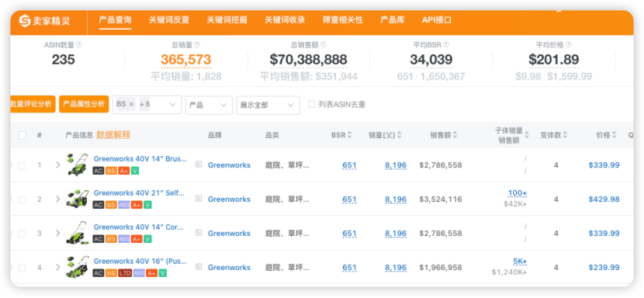Sort by 子体销量 column arrows
644x298 pixels.
(527, 135)
